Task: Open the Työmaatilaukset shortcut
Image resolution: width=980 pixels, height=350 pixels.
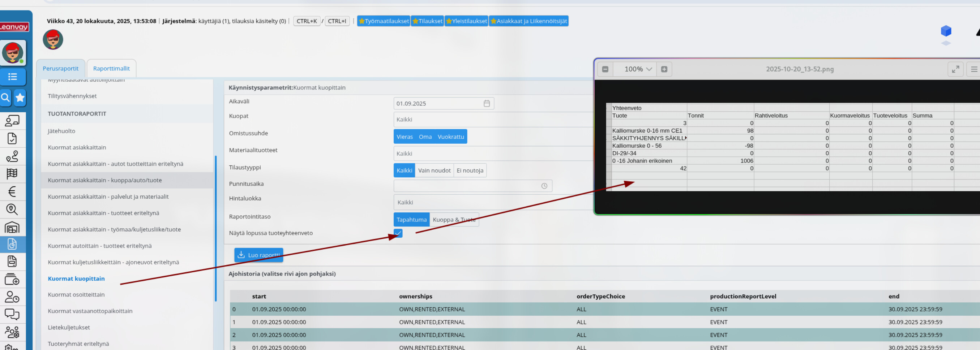Action: [384, 21]
